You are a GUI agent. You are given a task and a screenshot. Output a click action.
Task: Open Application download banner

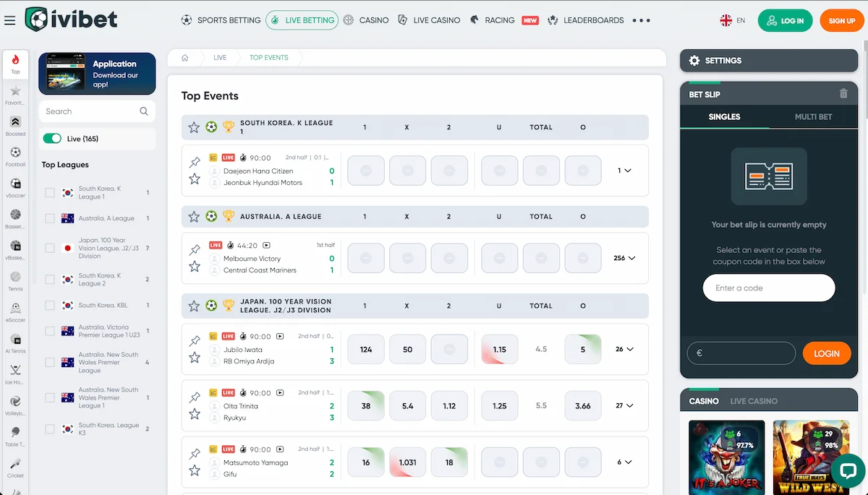click(97, 74)
